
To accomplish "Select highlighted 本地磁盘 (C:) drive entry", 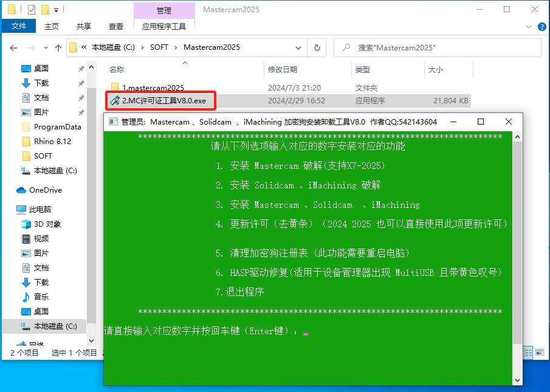I will coord(44,326).
